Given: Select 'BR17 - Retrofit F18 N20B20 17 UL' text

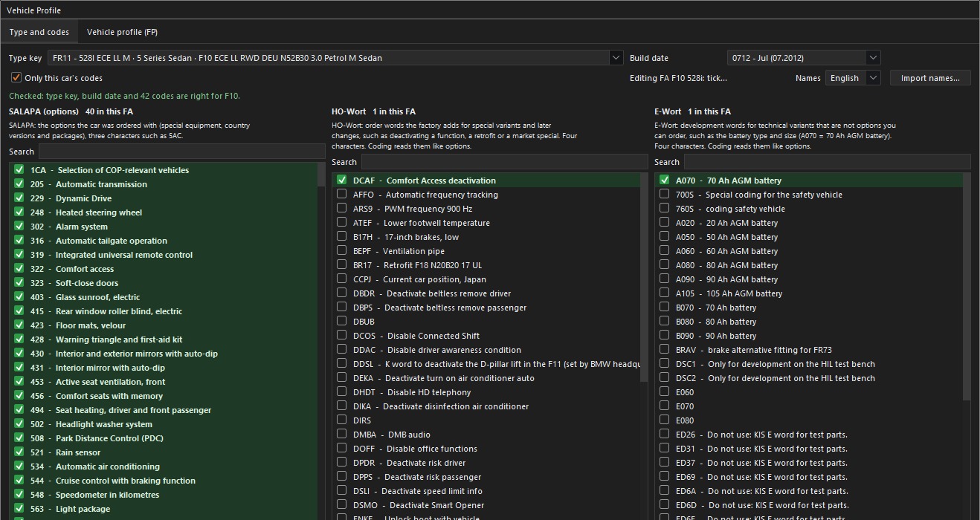Looking at the screenshot, I should tap(417, 265).
